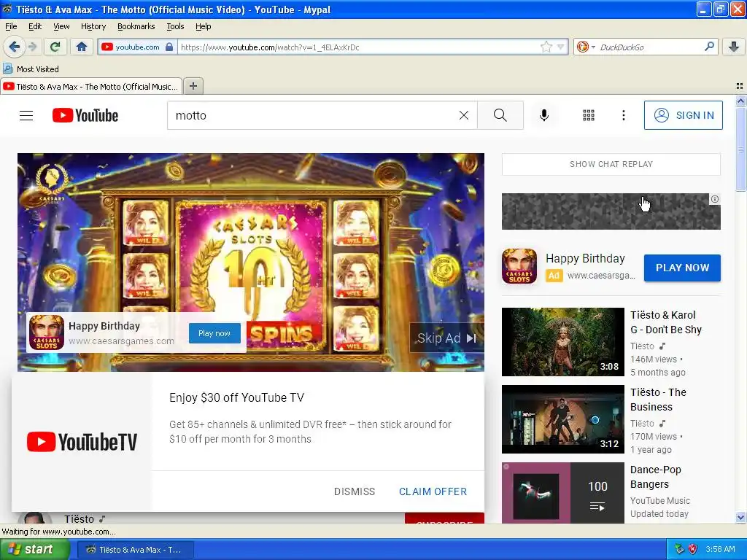This screenshot has width=747, height=560.
Task: Open Tiësto - The Business video thumbnail
Action: pyautogui.click(x=562, y=419)
